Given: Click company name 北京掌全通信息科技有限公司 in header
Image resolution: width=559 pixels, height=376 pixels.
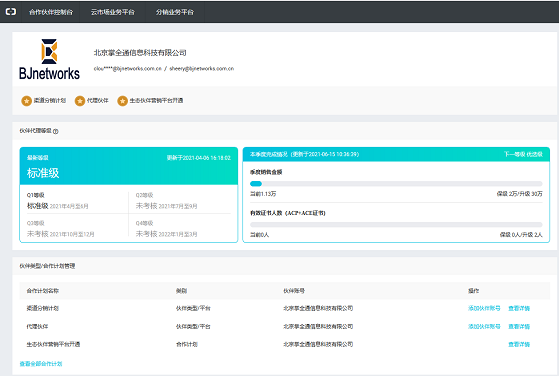Looking at the screenshot, I should [140, 53].
